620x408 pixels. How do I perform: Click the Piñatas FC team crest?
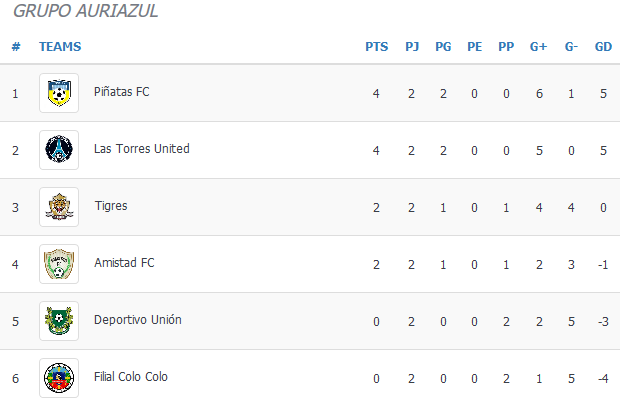(x=59, y=93)
